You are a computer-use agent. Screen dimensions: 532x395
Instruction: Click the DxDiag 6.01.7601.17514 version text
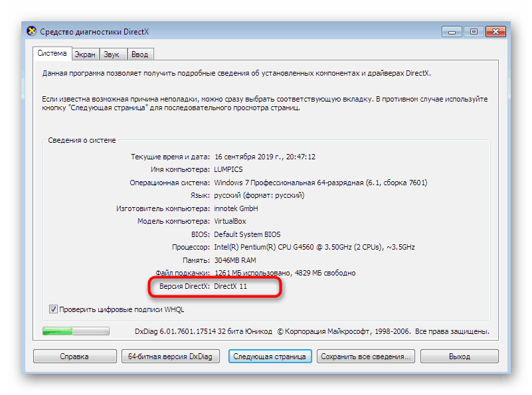tap(204, 331)
